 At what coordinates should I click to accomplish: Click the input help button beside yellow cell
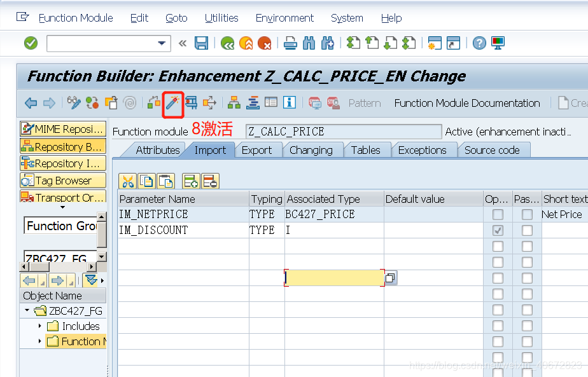(x=390, y=278)
